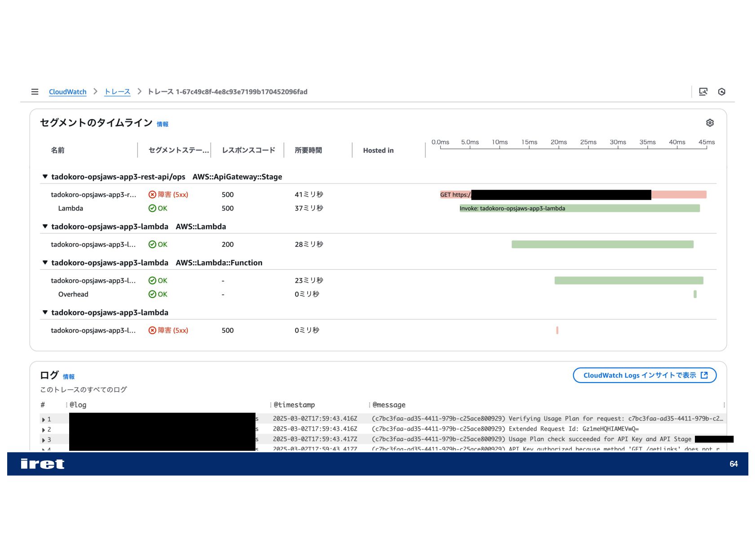Screen dimensions: 756x535
Task: Click the hexagon icon in header
Action: (722, 92)
